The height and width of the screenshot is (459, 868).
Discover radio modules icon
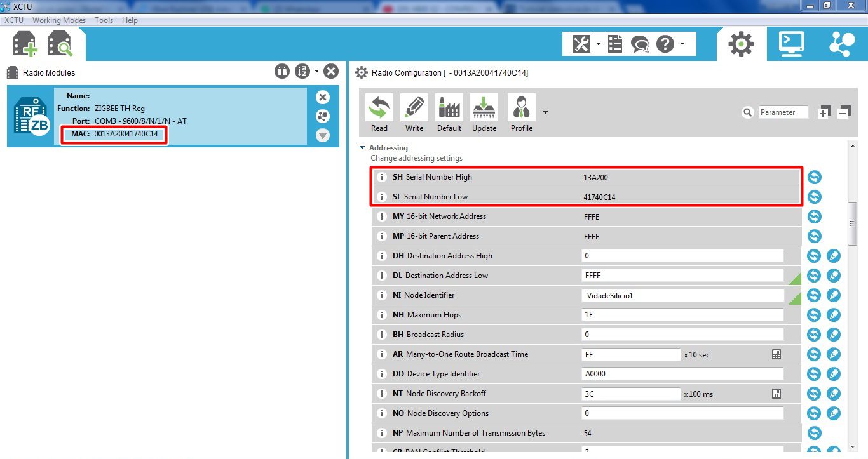[x=60, y=44]
